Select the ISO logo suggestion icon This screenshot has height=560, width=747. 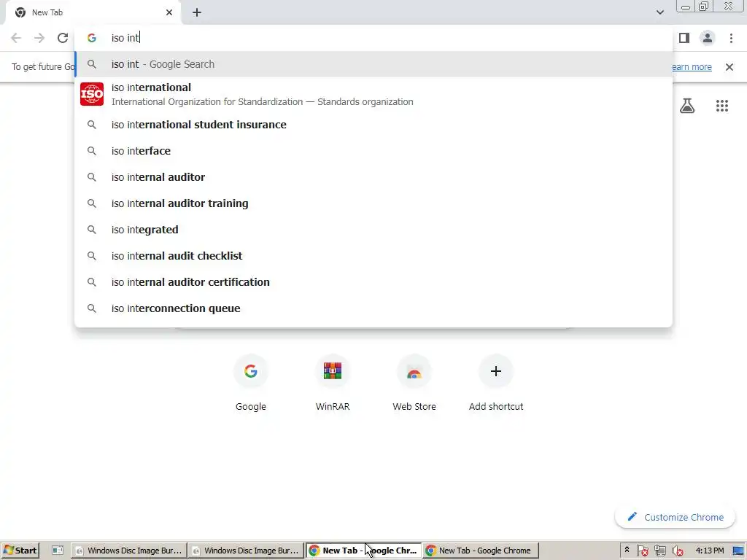92,94
